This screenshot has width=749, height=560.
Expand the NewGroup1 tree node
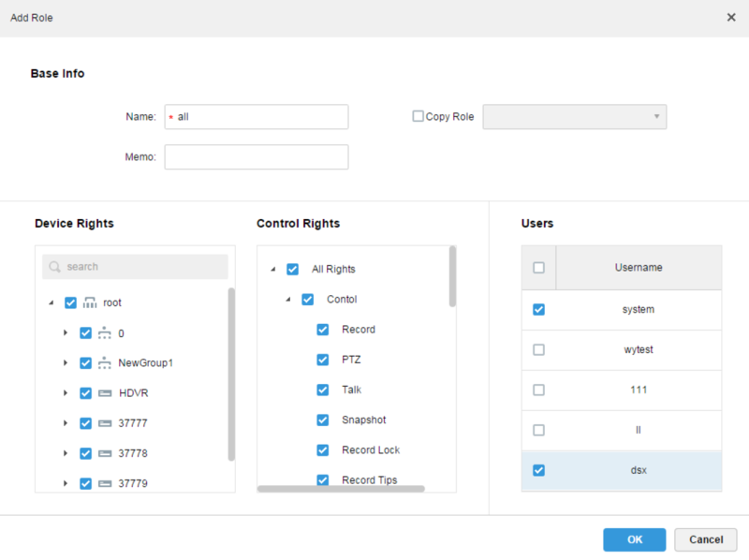(66, 363)
